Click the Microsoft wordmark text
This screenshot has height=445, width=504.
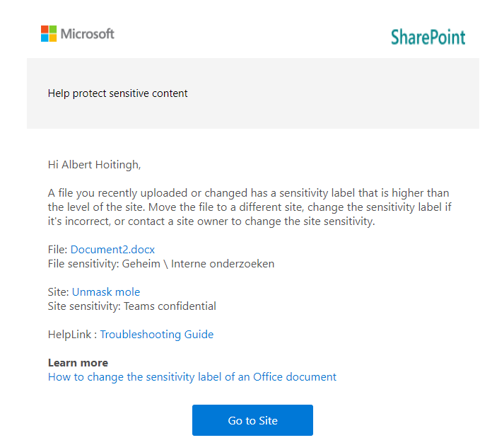click(x=88, y=33)
